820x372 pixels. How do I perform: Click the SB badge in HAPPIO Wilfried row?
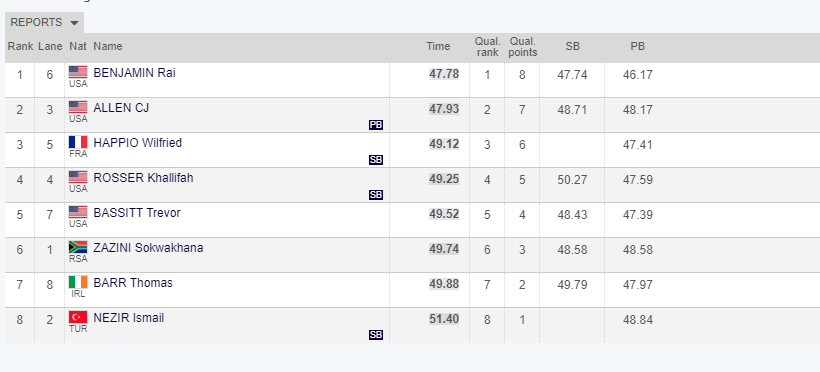tap(375, 160)
